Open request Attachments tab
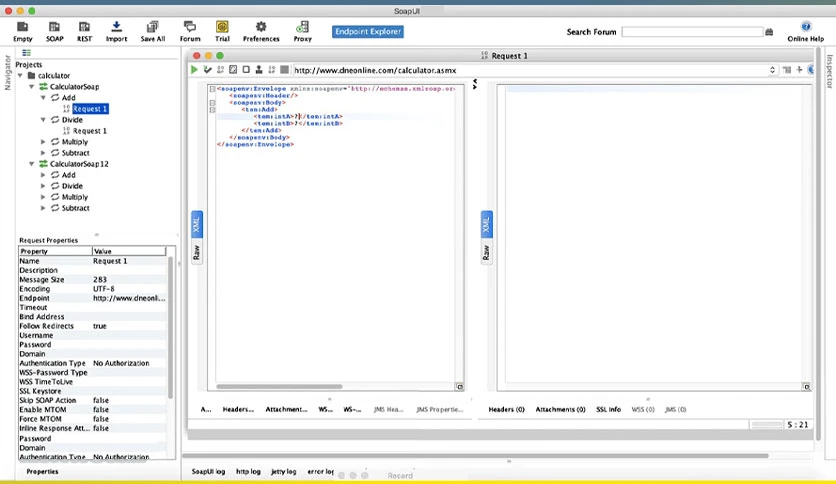The width and height of the screenshot is (836, 484). click(x=286, y=409)
